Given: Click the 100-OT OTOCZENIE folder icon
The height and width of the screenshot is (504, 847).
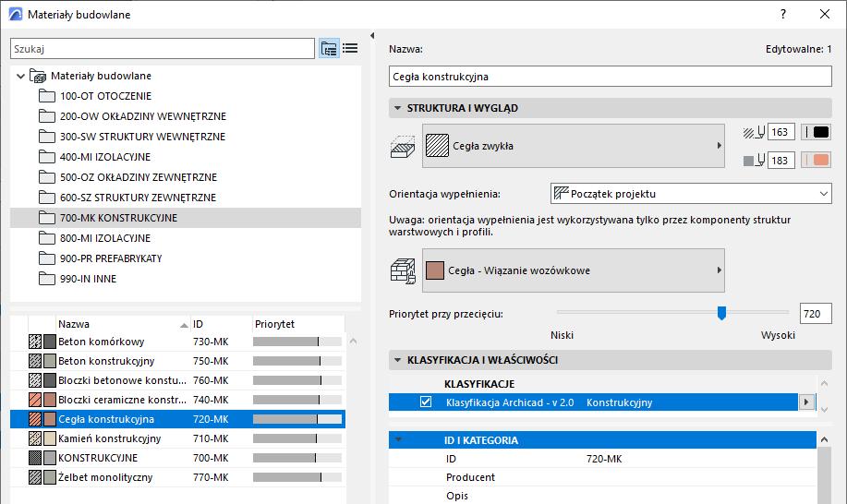Looking at the screenshot, I should coord(47,97).
